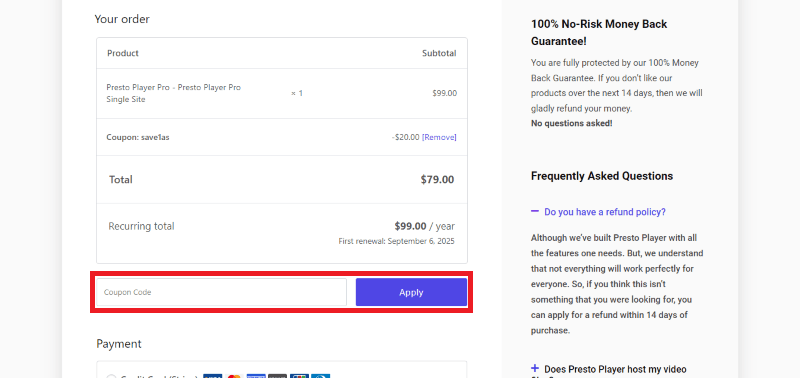Select the Credit Card (Stripe) radio option
Image resolution: width=800 pixels, height=378 pixels.
click(111, 376)
